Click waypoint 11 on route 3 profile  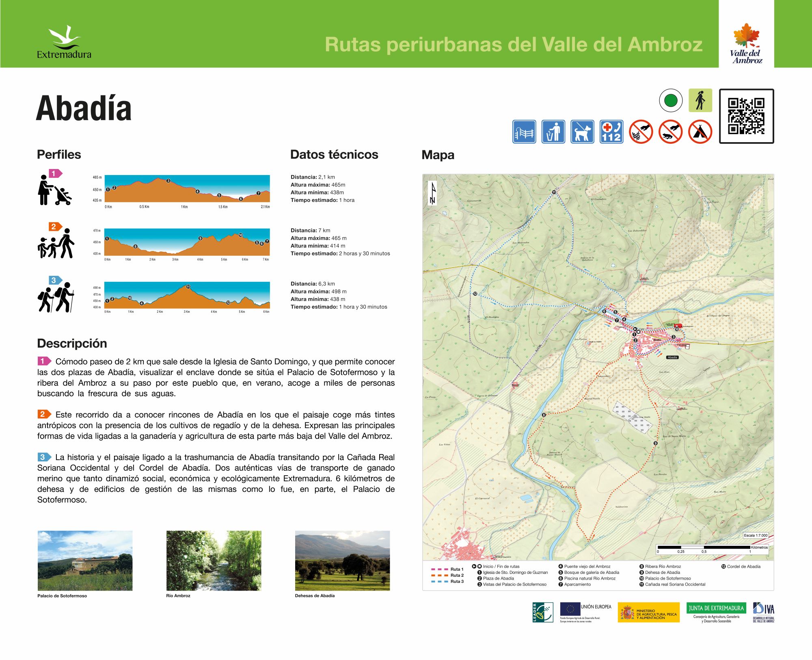tap(188, 287)
